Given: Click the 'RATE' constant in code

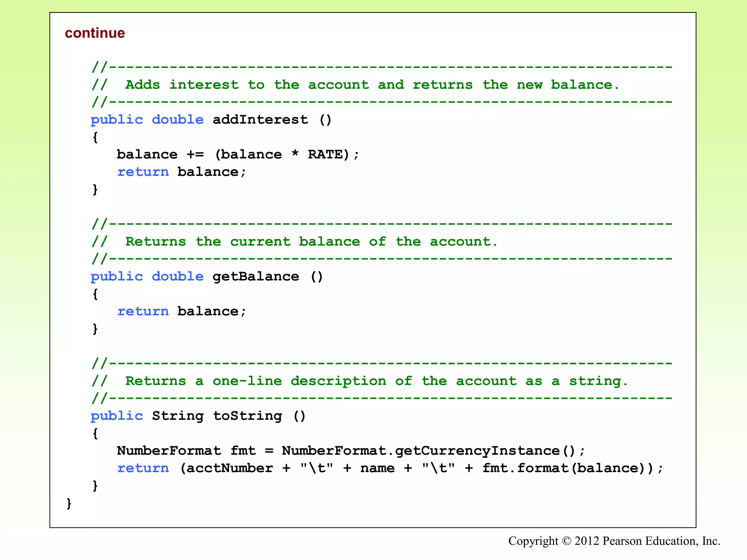Looking at the screenshot, I should [325, 154].
